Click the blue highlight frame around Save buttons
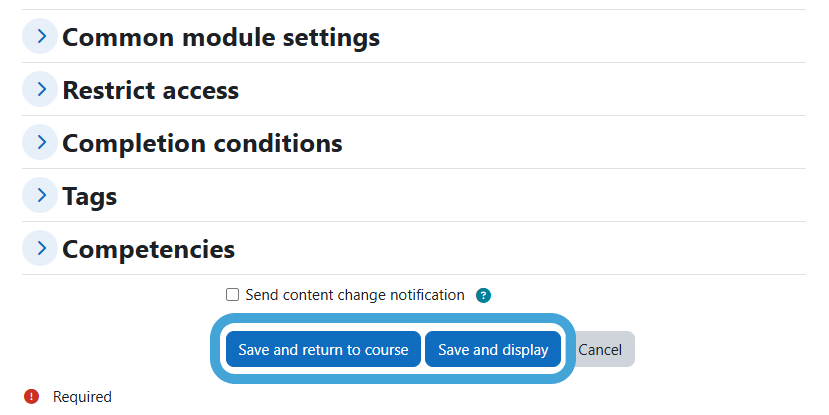The height and width of the screenshot is (415, 829). click(392, 318)
